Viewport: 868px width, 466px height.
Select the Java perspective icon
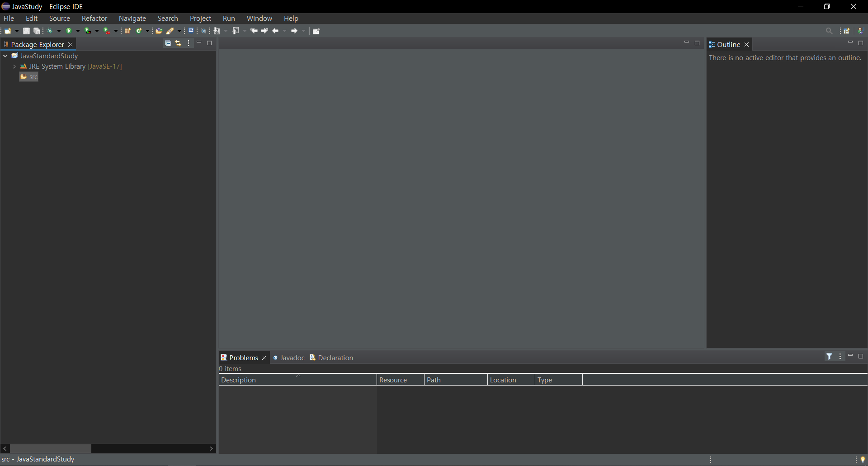pyautogui.click(x=860, y=31)
